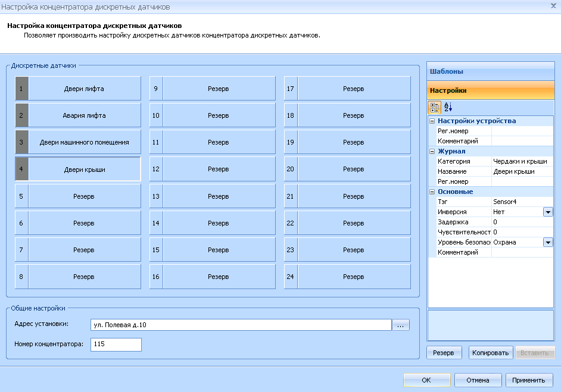Collapse the Основные property group

pyautogui.click(x=432, y=192)
